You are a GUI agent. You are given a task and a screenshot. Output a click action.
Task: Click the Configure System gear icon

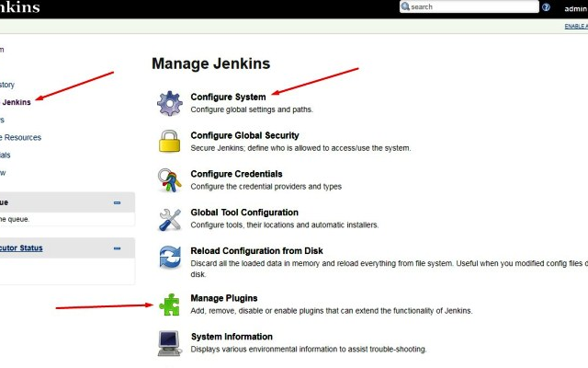(169, 103)
